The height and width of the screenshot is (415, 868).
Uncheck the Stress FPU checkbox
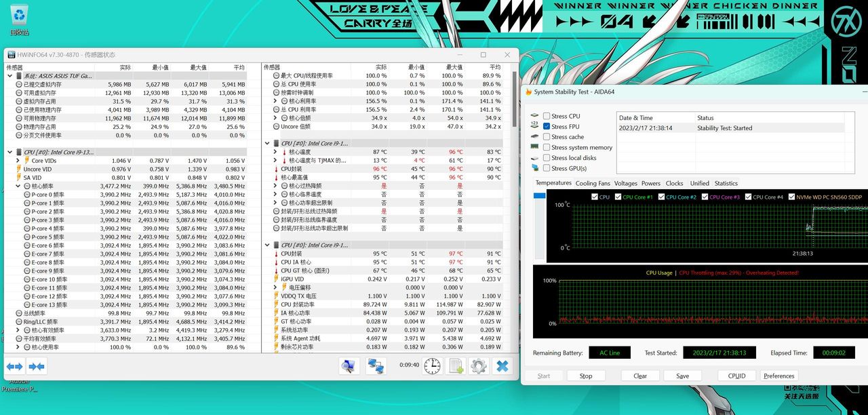[x=547, y=127]
